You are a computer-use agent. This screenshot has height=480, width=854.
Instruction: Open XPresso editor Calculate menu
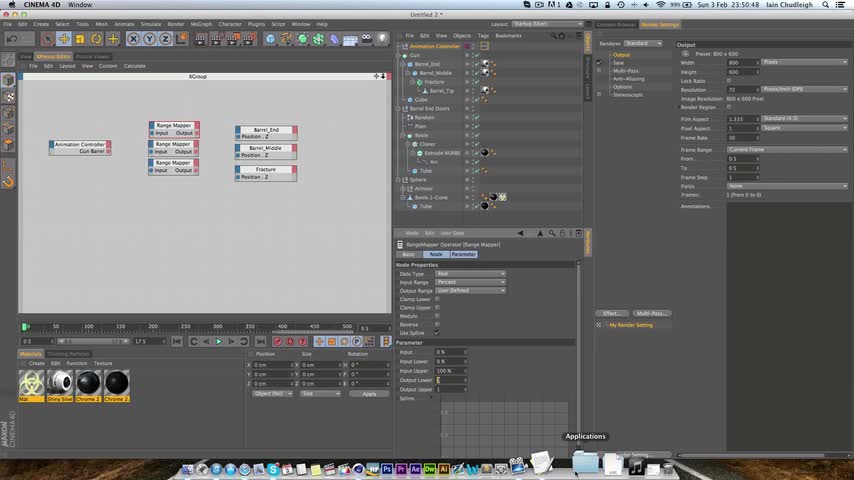tap(135, 66)
